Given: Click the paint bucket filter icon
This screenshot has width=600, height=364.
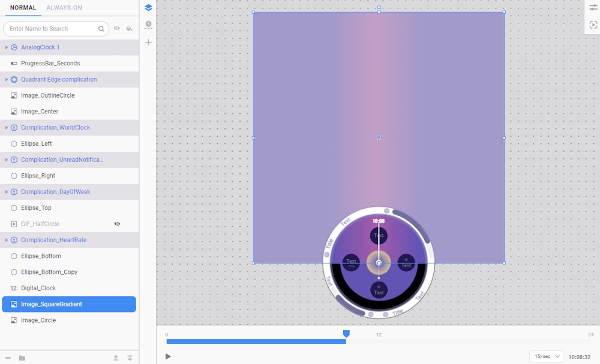Looking at the screenshot, I should coord(129,29).
